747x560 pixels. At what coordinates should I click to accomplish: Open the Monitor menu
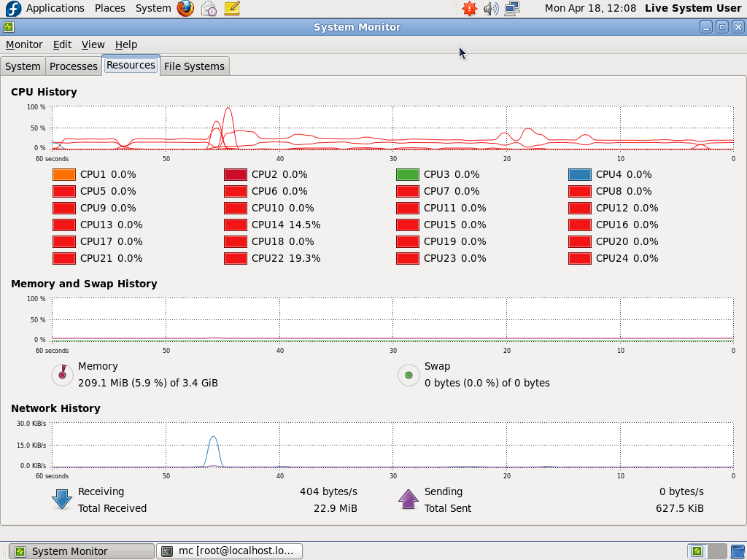24,44
